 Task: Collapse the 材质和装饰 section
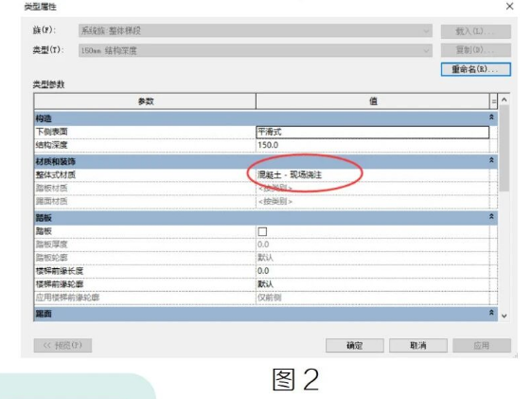(491, 160)
